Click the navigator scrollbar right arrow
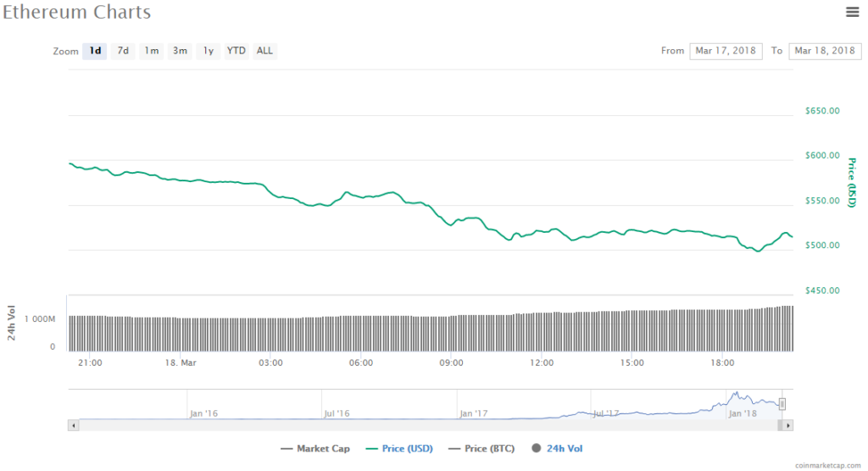The image size is (868, 471). (787, 424)
